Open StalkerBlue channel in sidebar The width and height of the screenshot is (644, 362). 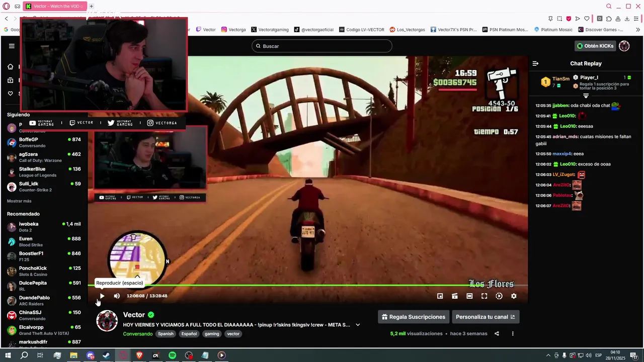44,172
